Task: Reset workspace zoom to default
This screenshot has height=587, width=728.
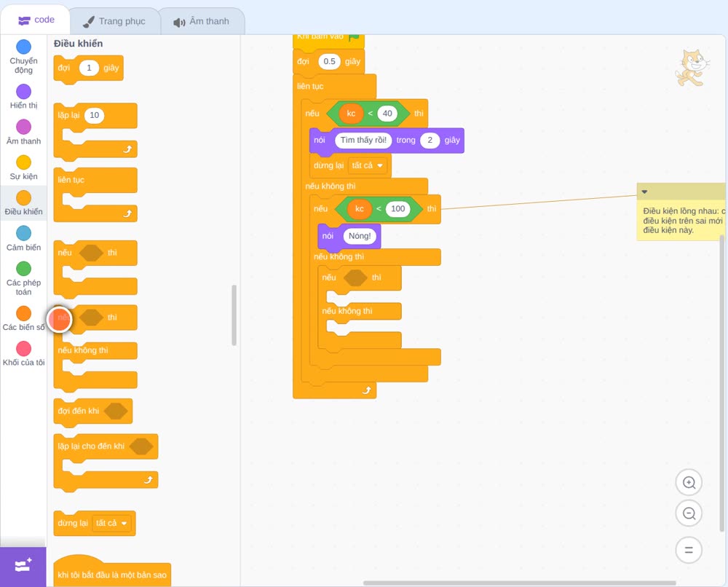Action: click(689, 550)
